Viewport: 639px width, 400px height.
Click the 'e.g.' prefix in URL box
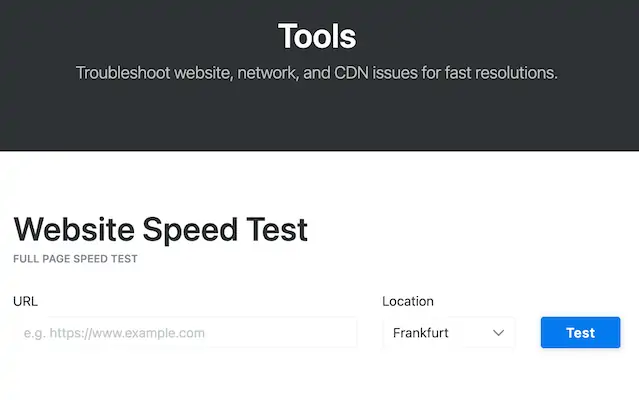pos(34,333)
